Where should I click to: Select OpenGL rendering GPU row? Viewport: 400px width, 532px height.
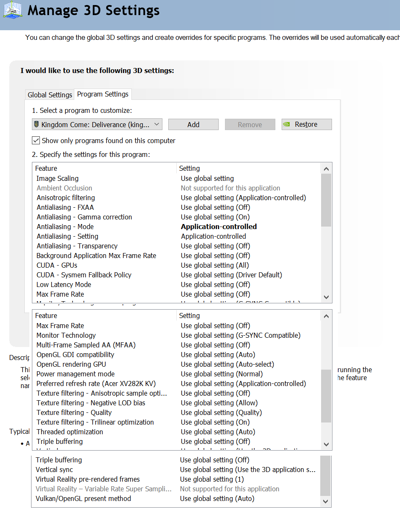(x=177, y=364)
